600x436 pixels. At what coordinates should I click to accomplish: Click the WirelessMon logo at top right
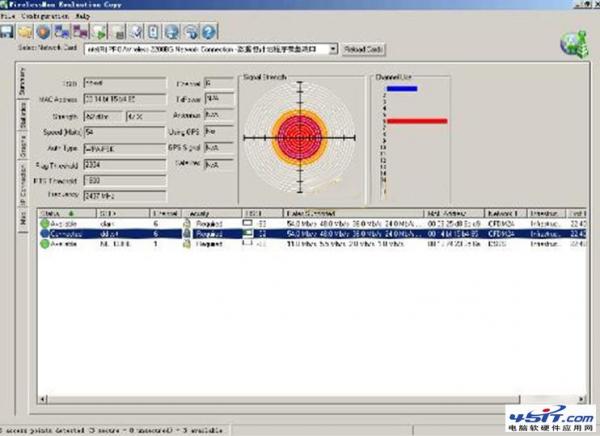(x=574, y=44)
